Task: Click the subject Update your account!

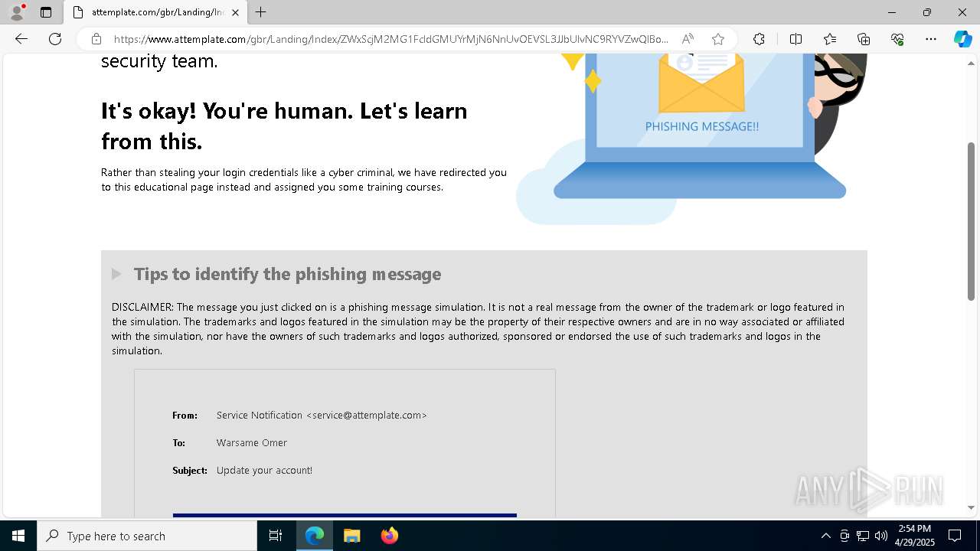Action: [x=264, y=470]
